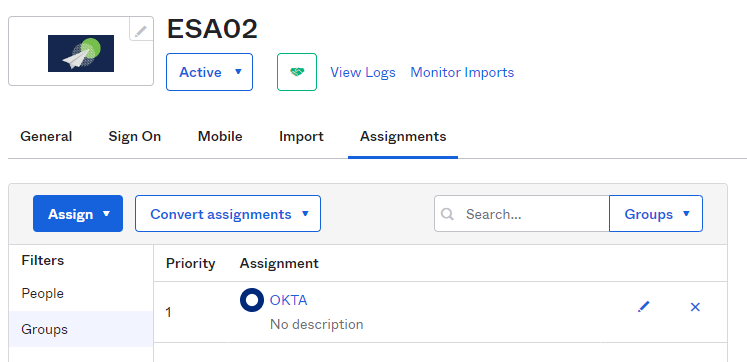This screenshot has height=362, width=747.
Task: Go to the Import tab
Action: click(301, 137)
